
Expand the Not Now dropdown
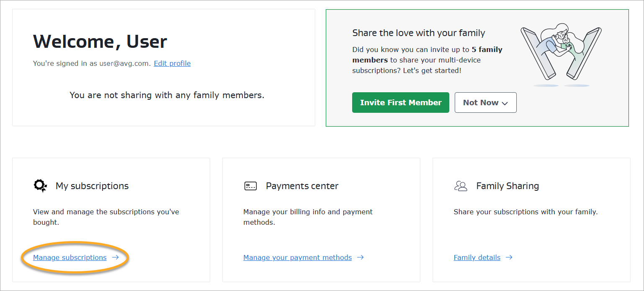(x=485, y=103)
